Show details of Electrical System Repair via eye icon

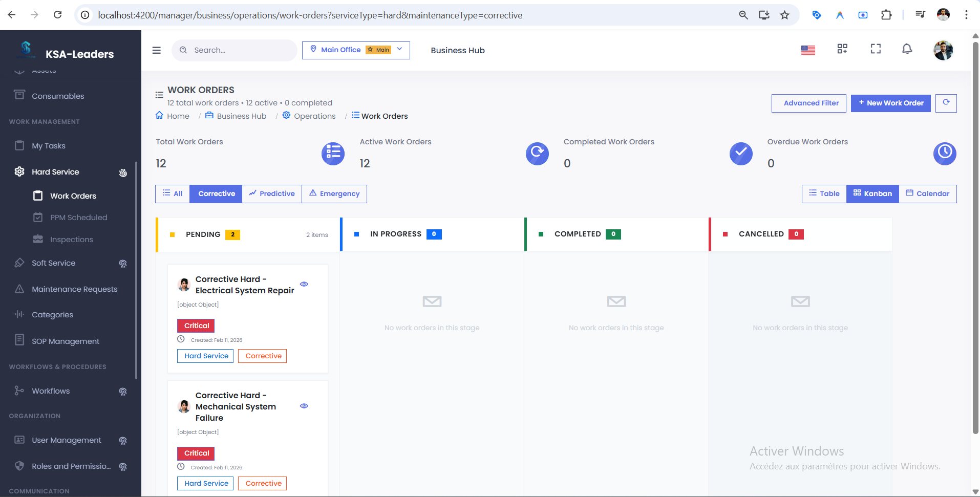point(304,284)
